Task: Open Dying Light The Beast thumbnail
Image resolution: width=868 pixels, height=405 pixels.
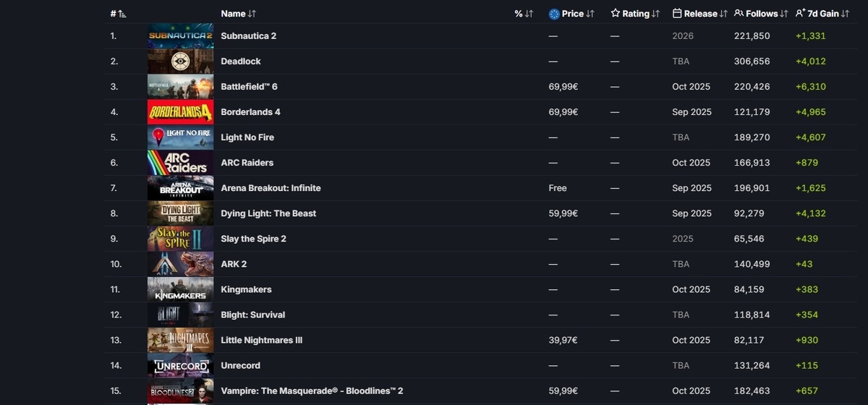Action: pos(180,213)
